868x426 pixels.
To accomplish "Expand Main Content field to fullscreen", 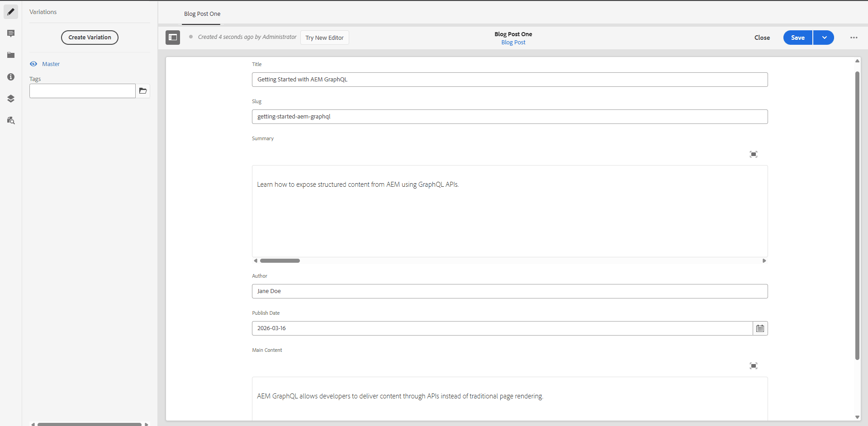I will [x=753, y=366].
